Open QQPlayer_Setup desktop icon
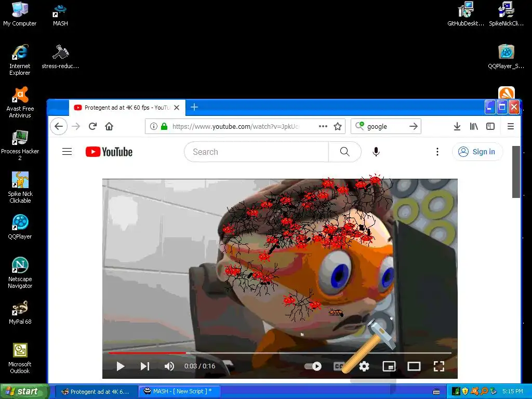The image size is (532, 399). [x=506, y=56]
